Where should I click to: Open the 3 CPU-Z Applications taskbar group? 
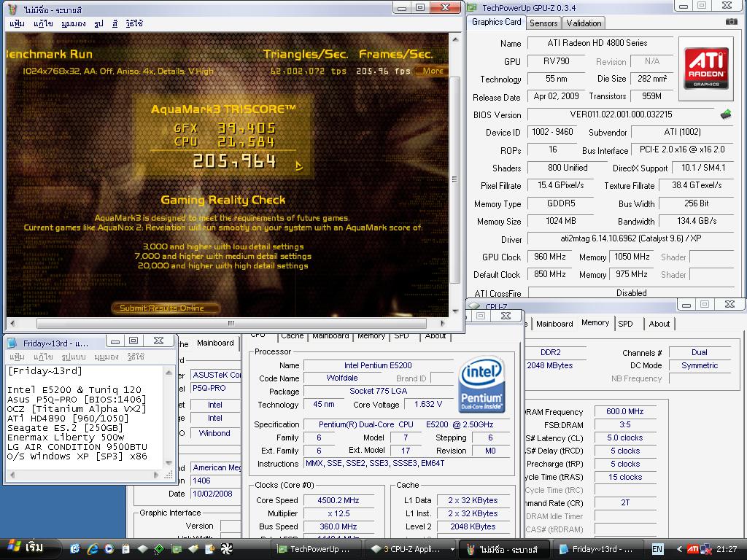[411, 549]
